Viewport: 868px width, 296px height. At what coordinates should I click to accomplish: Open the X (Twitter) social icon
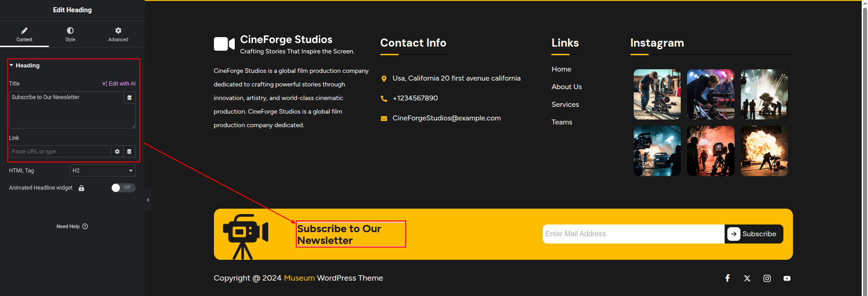click(747, 278)
